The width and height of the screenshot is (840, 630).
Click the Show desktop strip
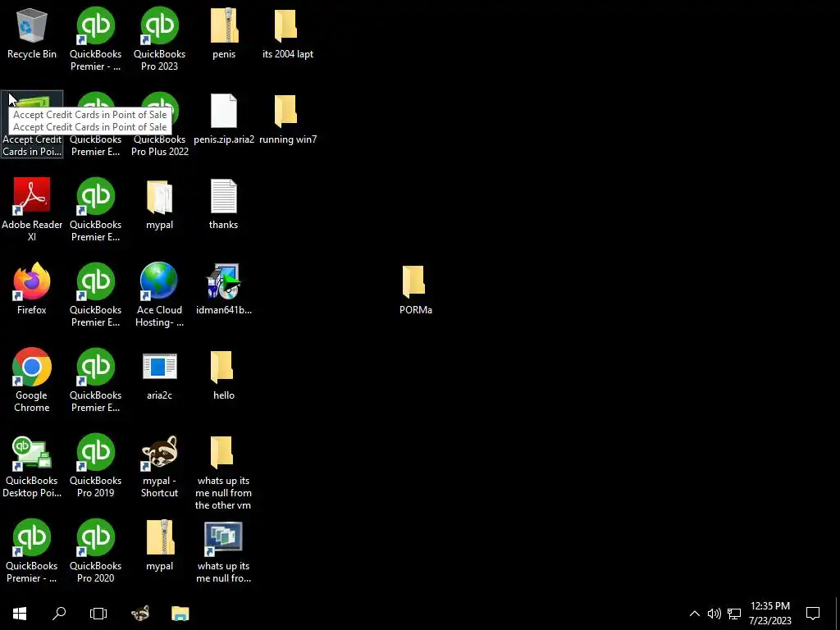click(838, 614)
